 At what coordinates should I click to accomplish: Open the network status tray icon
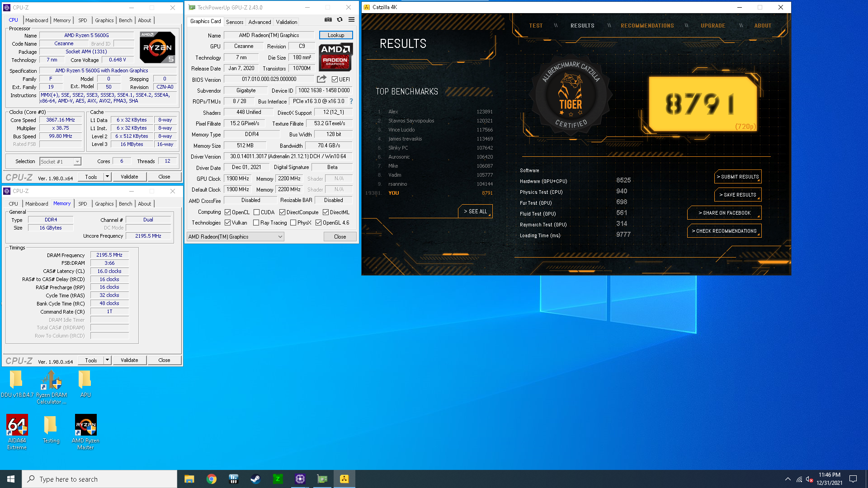tap(799, 479)
